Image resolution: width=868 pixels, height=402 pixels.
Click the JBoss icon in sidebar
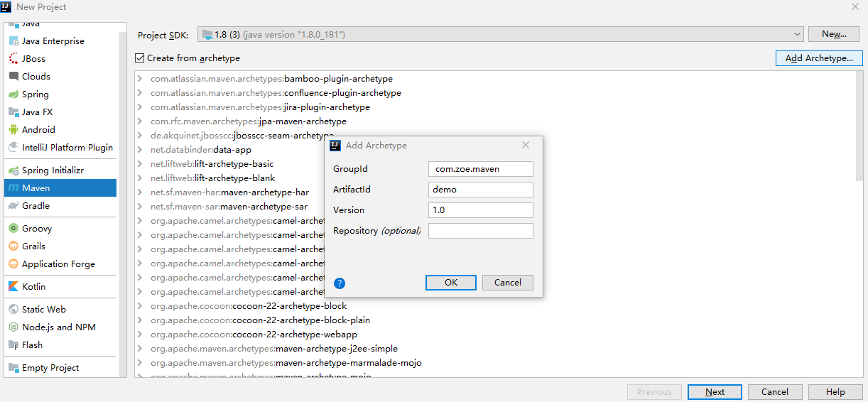click(x=13, y=59)
